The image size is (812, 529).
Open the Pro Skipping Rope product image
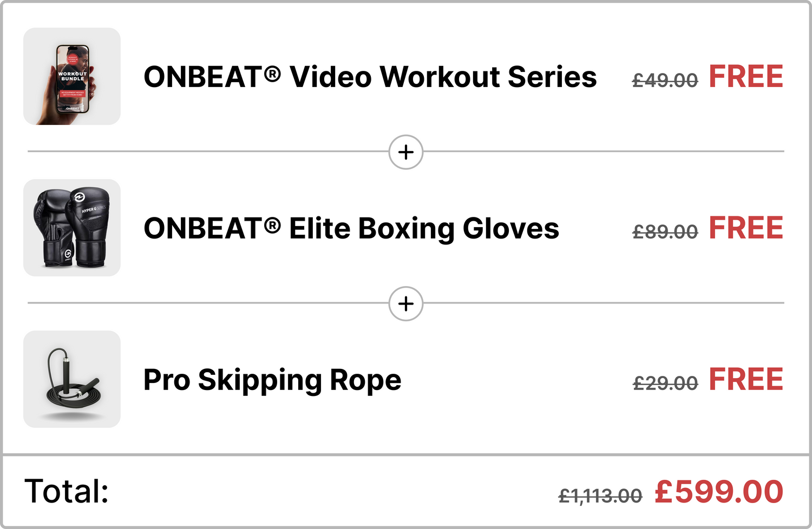(72, 379)
